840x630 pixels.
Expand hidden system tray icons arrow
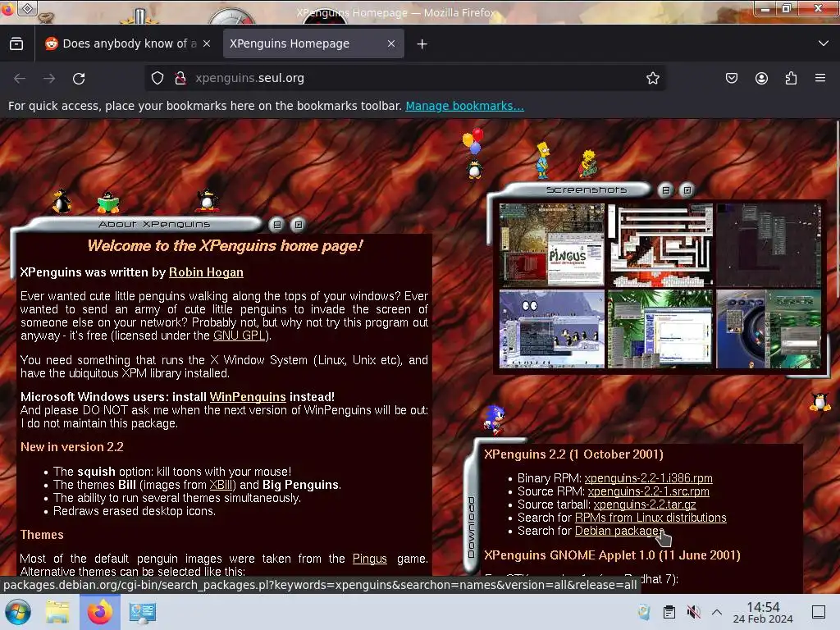click(x=717, y=612)
